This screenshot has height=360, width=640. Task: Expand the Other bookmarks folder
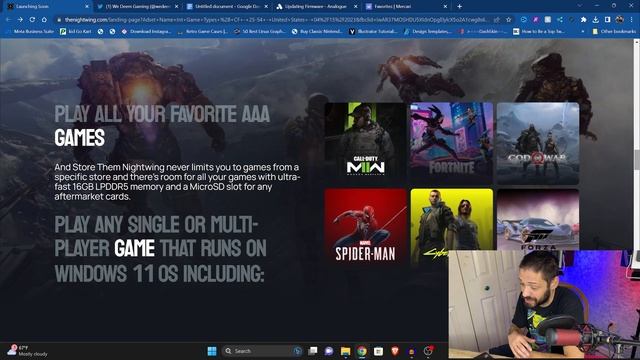(x=614, y=31)
